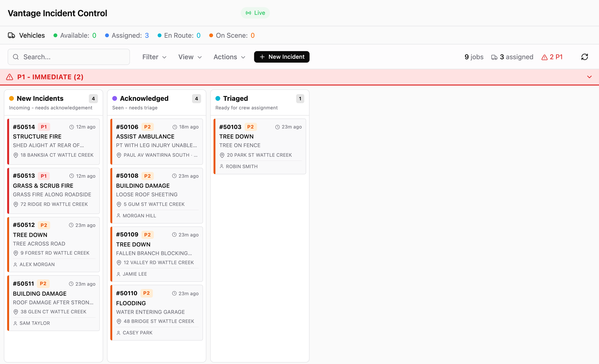Click the count badge in Acknowledged column
The image size is (599, 364).
pyautogui.click(x=196, y=99)
